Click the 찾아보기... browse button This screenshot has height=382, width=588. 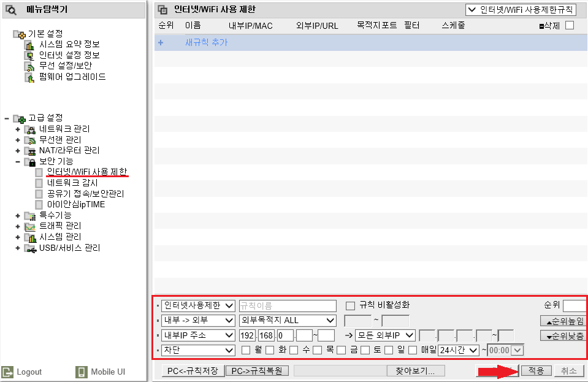tap(416, 371)
